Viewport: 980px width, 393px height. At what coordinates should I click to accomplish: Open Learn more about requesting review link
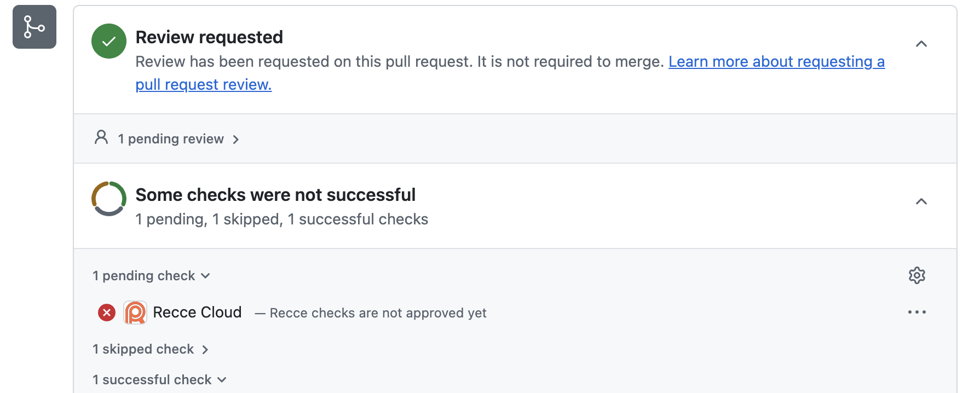(x=776, y=62)
